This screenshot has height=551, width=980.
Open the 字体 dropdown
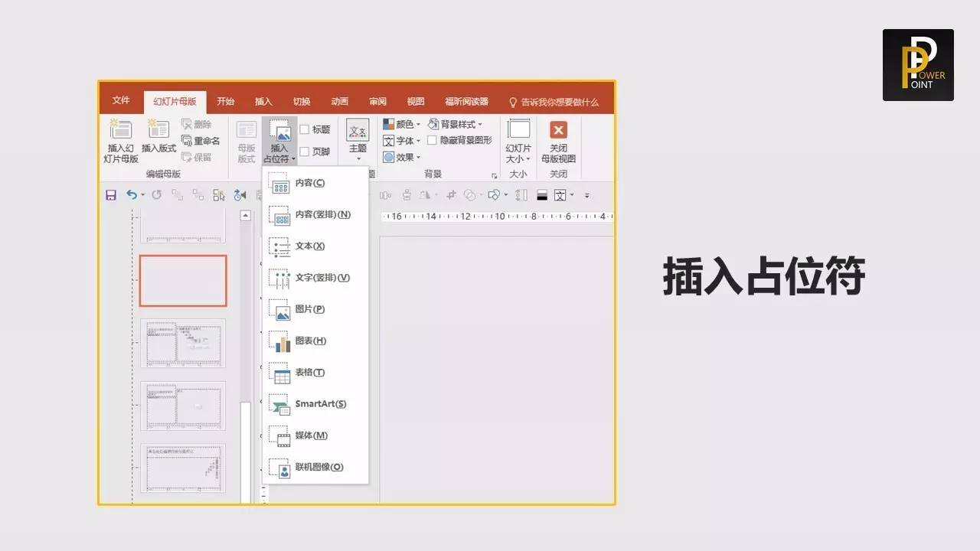pos(401,141)
